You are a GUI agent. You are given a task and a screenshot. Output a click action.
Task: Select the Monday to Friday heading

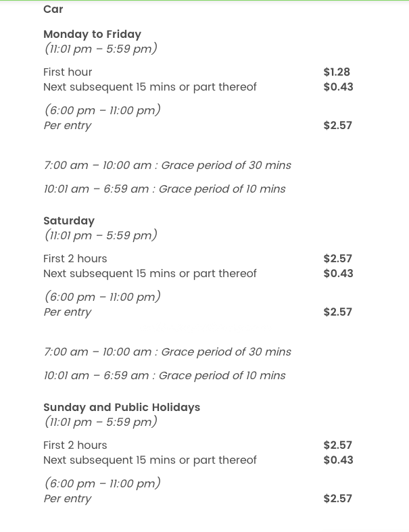[x=92, y=34]
